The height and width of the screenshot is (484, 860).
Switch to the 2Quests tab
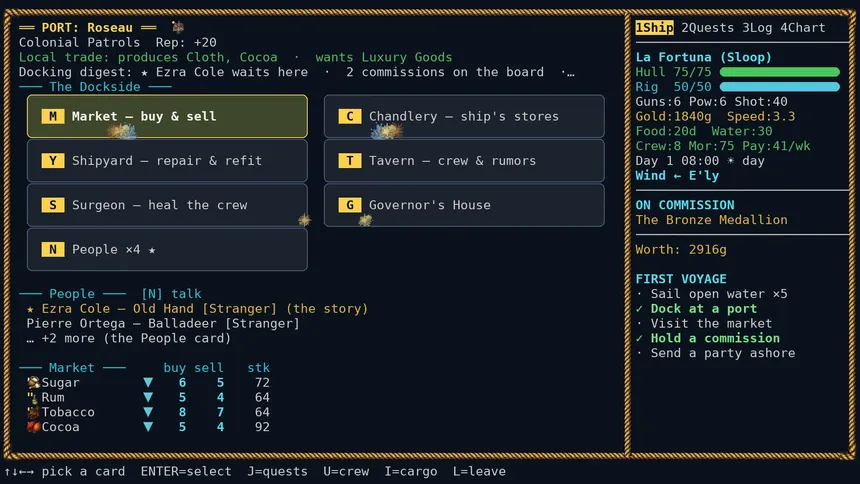708,27
